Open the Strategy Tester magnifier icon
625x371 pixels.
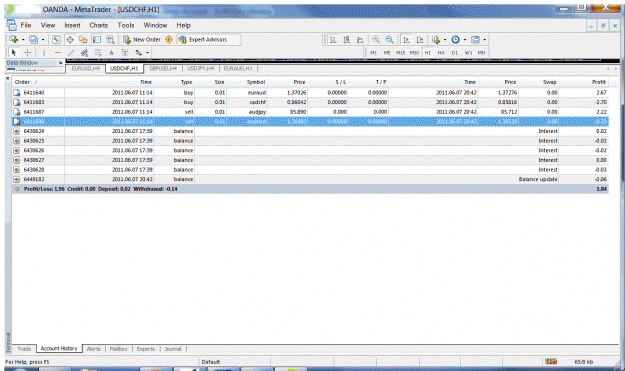click(x=110, y=39)
